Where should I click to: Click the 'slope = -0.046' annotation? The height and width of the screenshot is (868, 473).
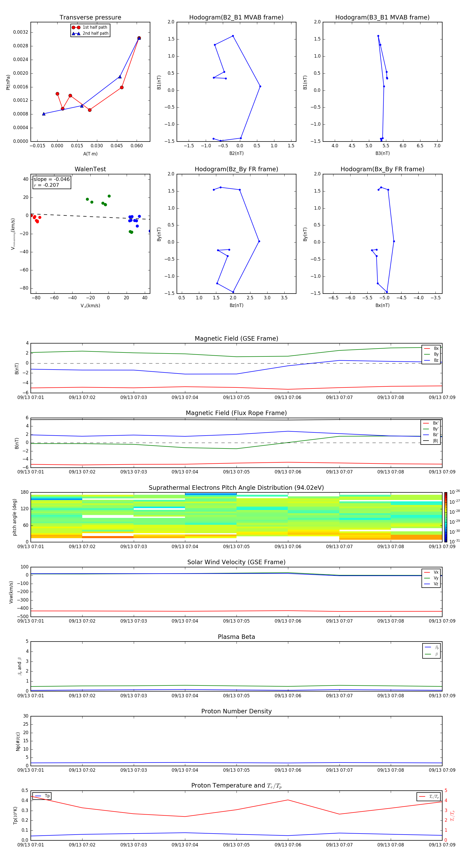pos(52,179)
